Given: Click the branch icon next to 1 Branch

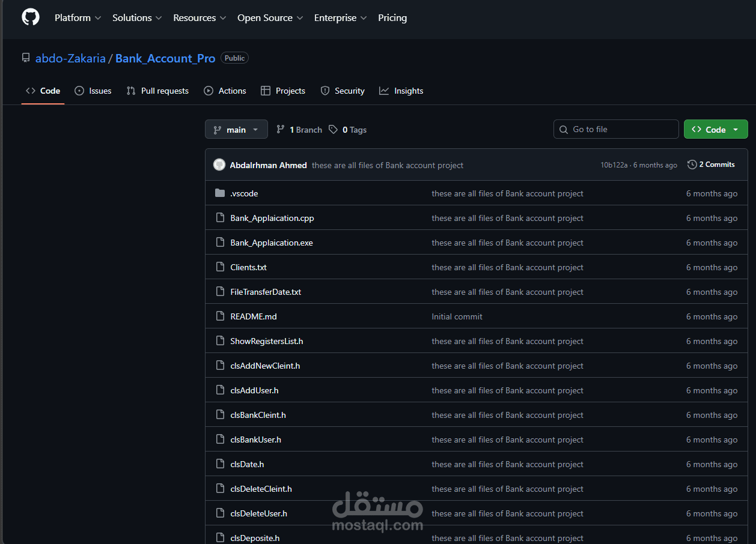Looking at the screenshot, I should coord(281,129).
